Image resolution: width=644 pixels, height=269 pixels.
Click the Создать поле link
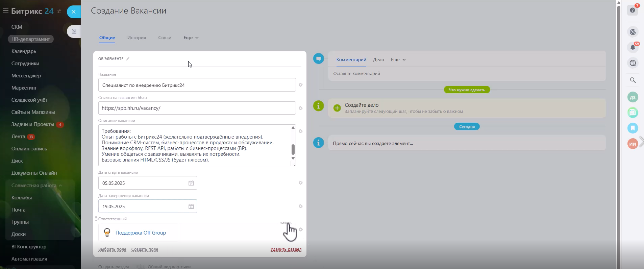pos(145,249)
